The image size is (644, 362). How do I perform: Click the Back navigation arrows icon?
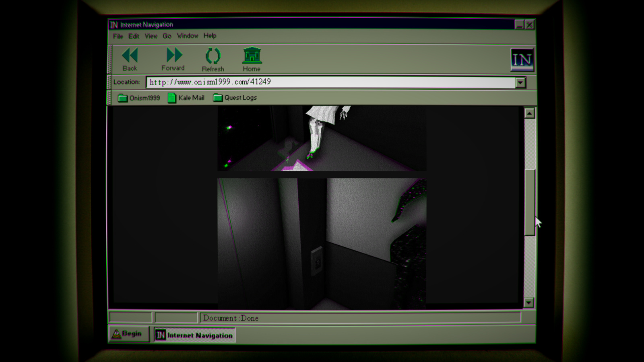click(x=130, y=56)
